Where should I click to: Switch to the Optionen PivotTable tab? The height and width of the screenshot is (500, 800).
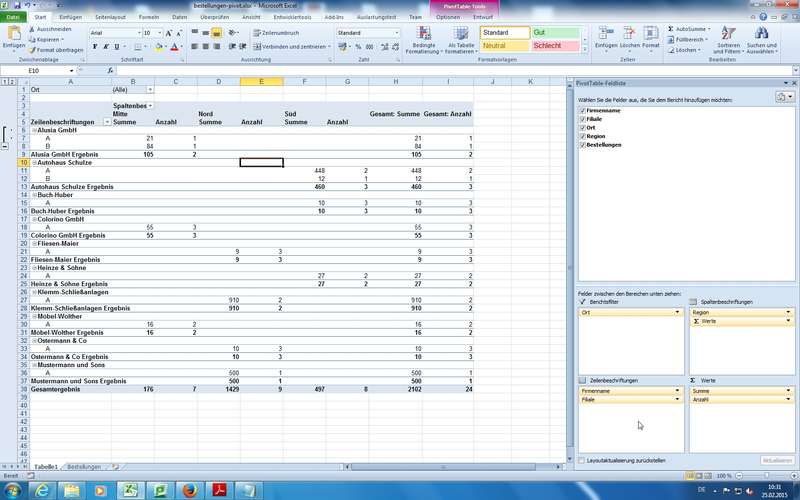pos(448,17)
